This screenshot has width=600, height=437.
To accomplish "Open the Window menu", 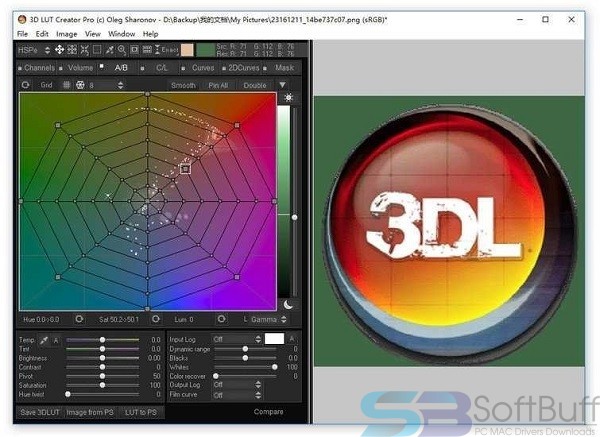I will [122, 34].
